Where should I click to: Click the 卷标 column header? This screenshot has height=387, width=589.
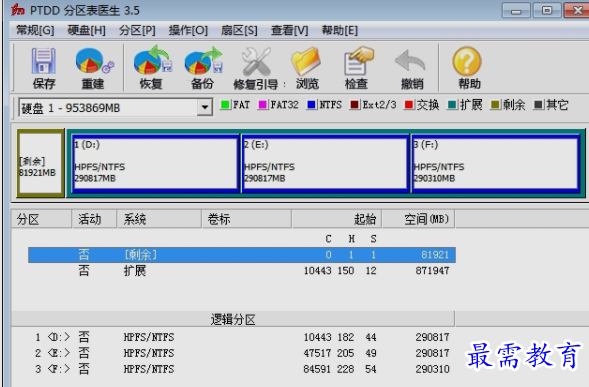[x=246, y=219]
